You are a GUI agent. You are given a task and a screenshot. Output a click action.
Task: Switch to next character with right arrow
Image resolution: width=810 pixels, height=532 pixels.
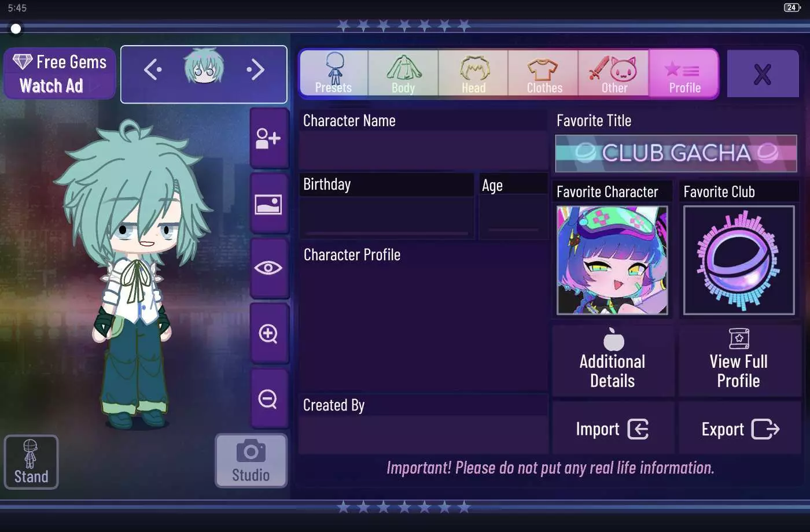[255, 70]
